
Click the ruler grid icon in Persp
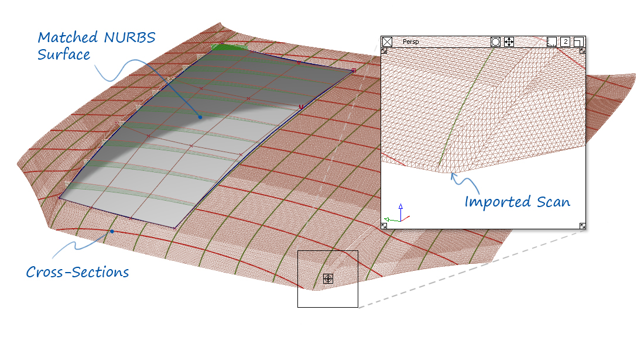click(x=551, y=42)
